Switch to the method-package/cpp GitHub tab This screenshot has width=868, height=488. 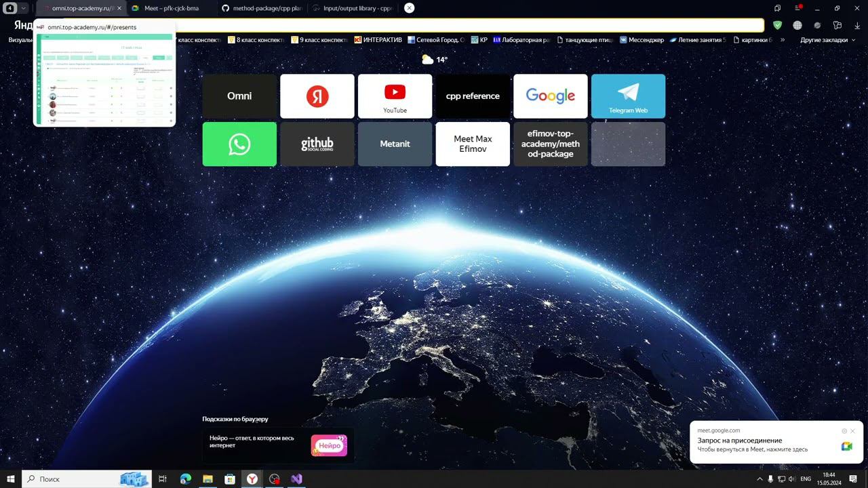[262, 8]
